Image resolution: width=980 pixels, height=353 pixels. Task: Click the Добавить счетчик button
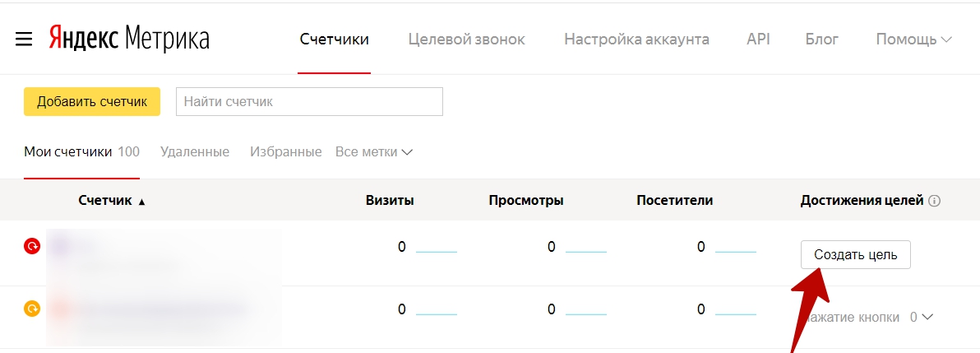(x=92, y=102)
